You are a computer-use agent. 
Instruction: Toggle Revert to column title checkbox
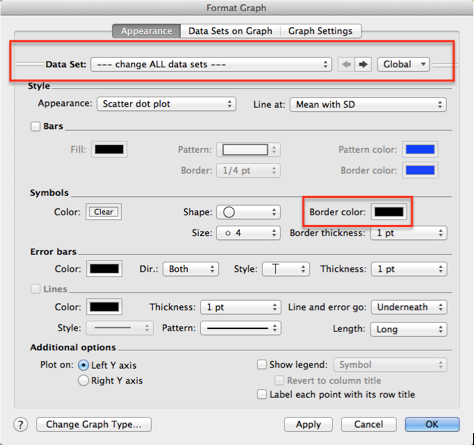click(x=279, y=380)
